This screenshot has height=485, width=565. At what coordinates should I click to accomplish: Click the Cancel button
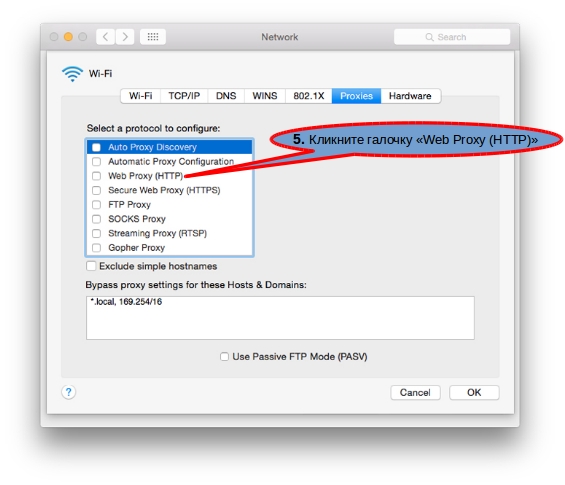click(415, 392)
